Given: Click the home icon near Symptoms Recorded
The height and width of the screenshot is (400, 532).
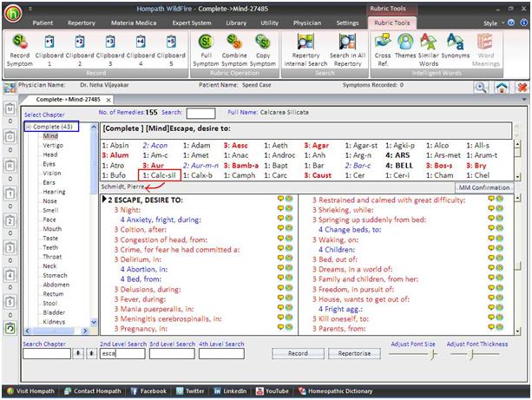Looking at the screenshot, I should coord(502,88).
